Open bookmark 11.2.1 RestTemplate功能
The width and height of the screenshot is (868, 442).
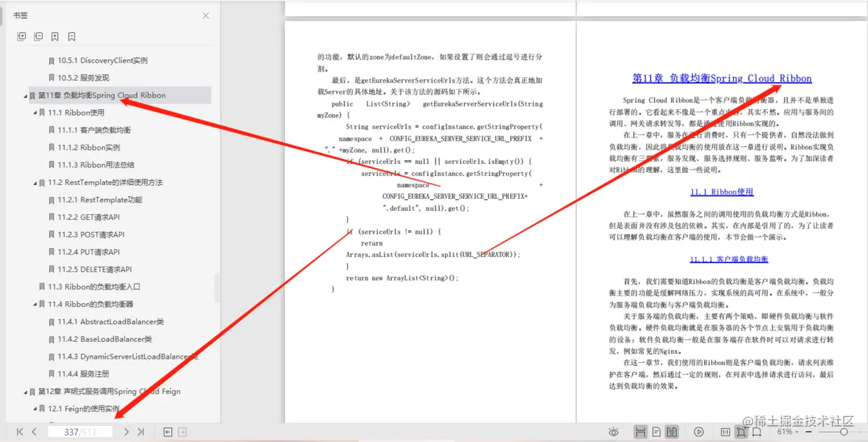pyautogui.click(x=99, y=200)
